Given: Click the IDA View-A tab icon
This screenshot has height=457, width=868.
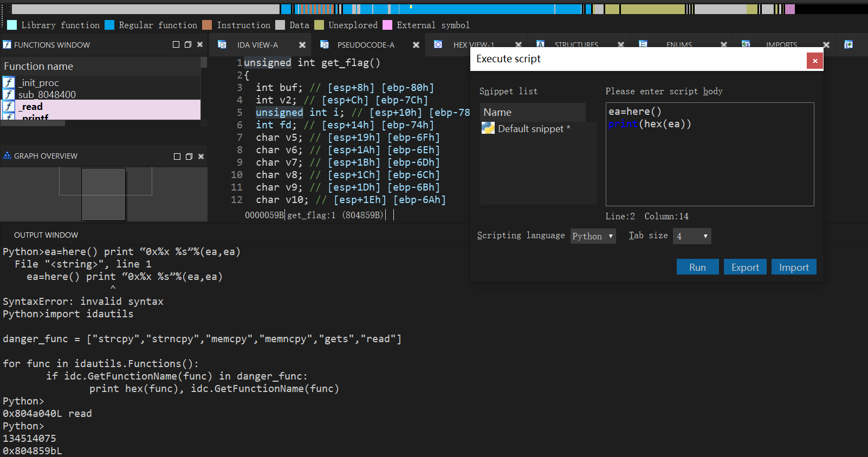Looking at the screenshot, I should 222,44.
